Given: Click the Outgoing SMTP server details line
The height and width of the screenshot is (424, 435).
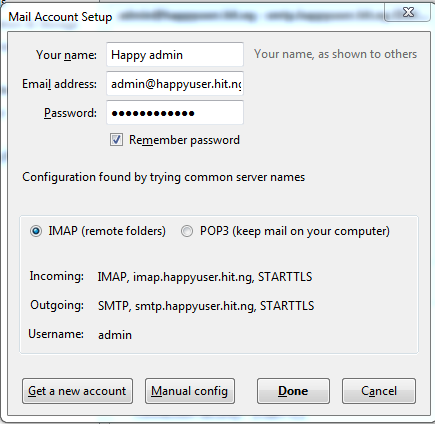Looking at the screenshot, I should pos(206,306).
